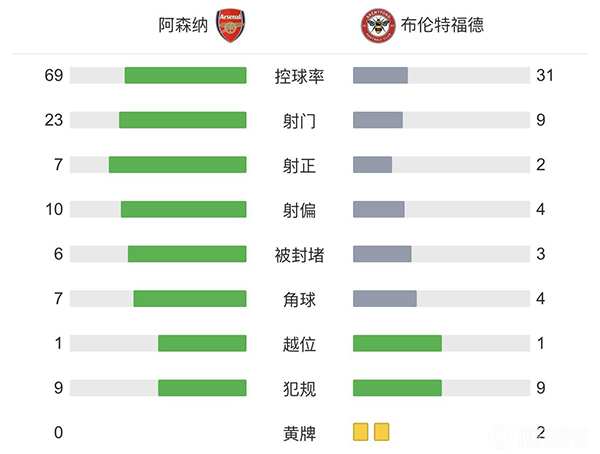This screenshot has width=600, height=454.
Task: Click Arsenal's green 射正 bar
Action: [x=177, y=165]
